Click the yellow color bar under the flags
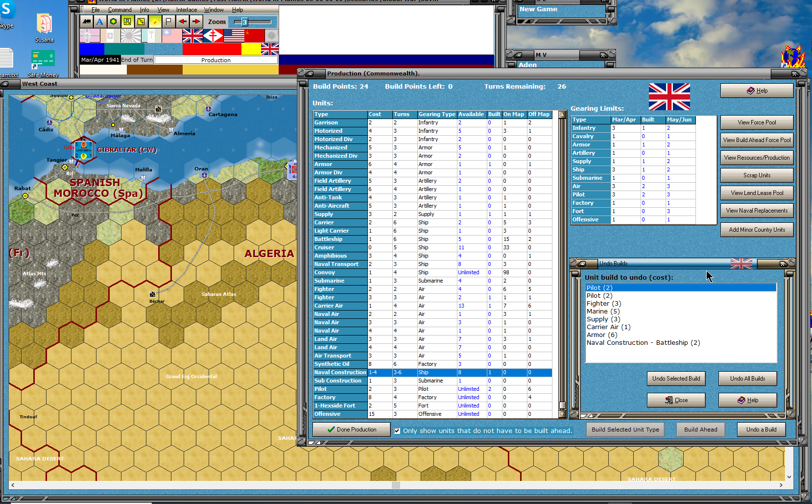 click(x=251, y=49)
